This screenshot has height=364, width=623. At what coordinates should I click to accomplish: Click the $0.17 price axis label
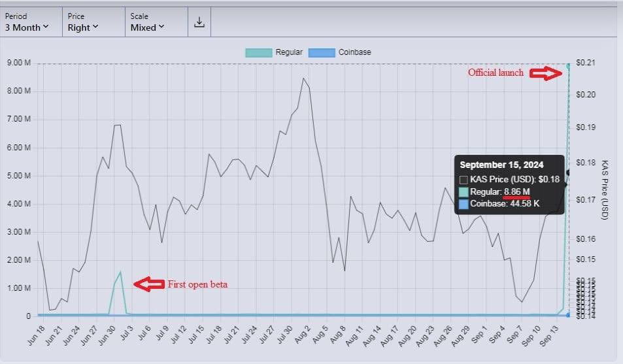coord(586,199)
